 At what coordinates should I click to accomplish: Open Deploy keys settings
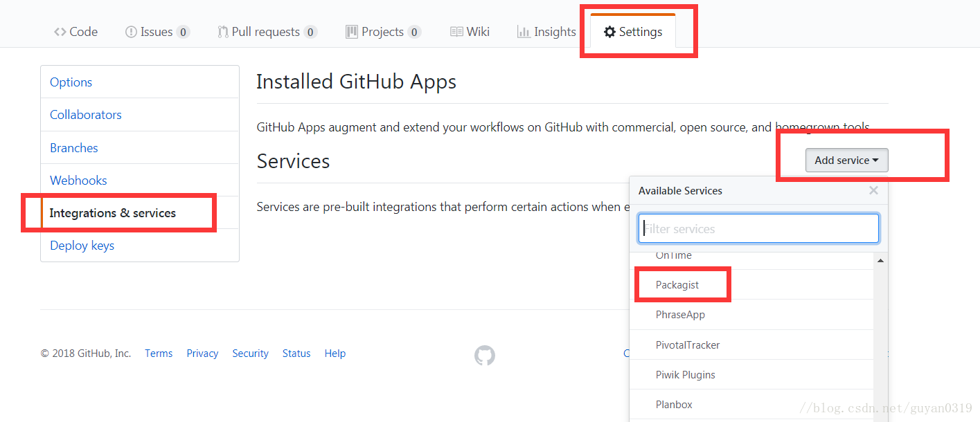click(x=140, y=246)
